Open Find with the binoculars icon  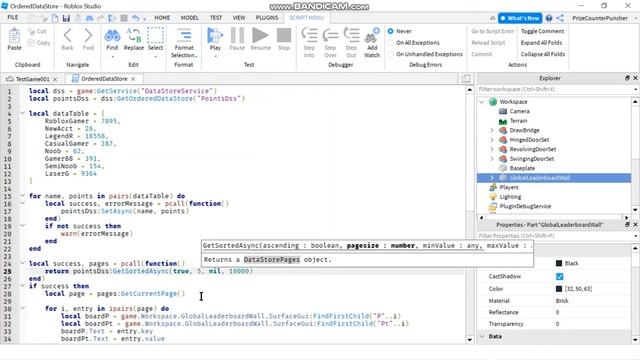click(112, 36)
